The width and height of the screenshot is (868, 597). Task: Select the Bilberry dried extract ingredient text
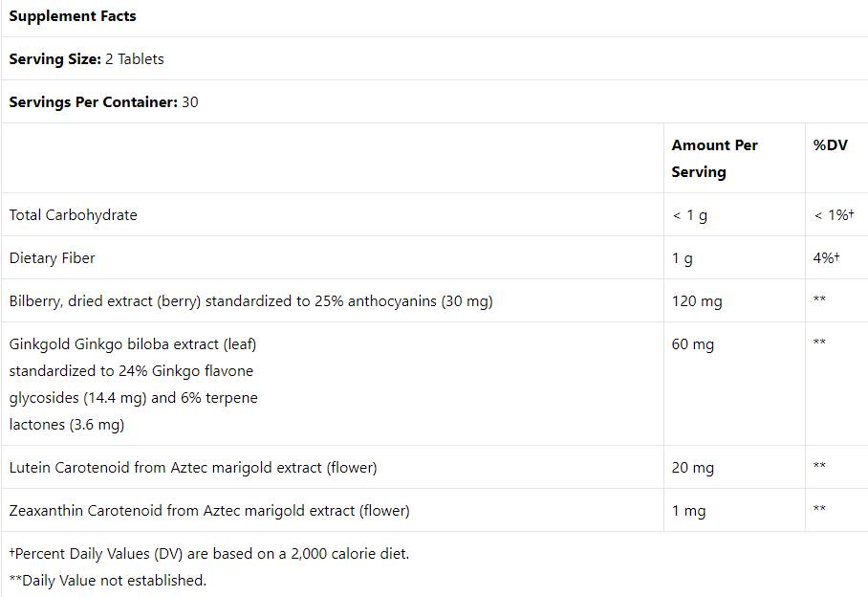point(251,301)
